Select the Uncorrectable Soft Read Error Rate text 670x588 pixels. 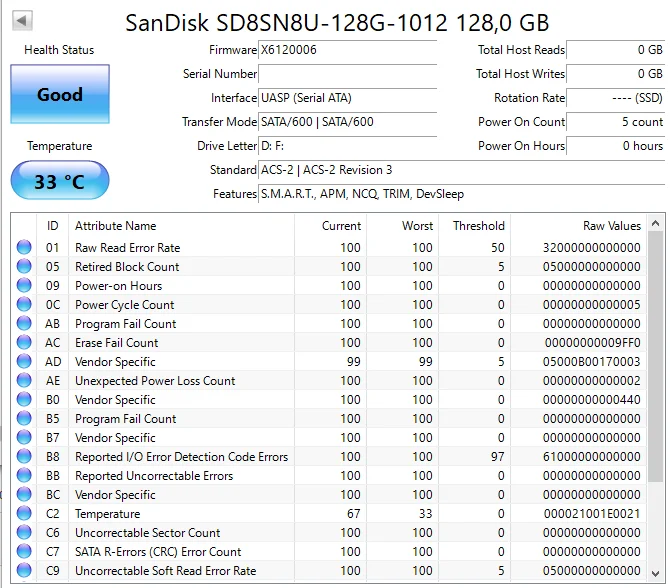(x=165, y=571)
